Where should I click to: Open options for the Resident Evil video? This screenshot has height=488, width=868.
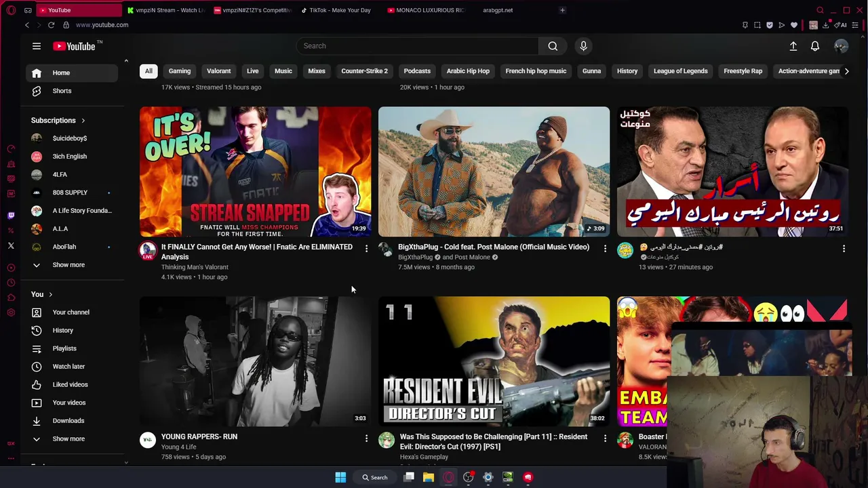(605, 439)
